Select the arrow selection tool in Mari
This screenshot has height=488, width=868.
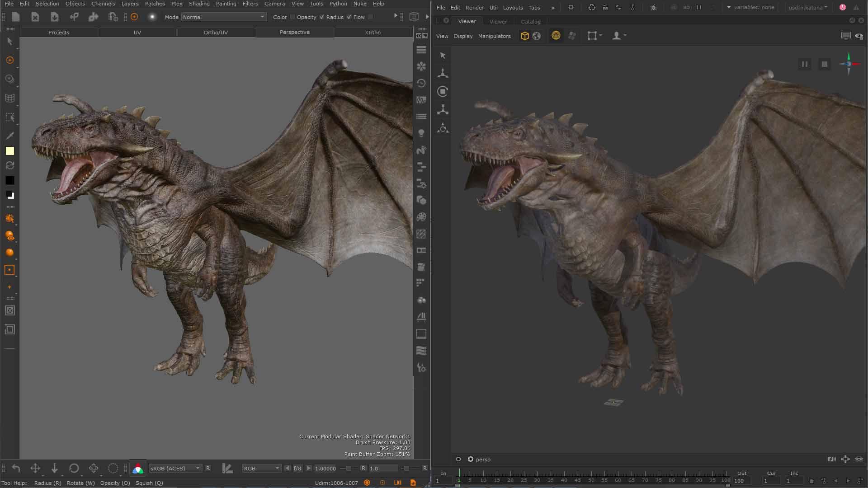(10, 42)
